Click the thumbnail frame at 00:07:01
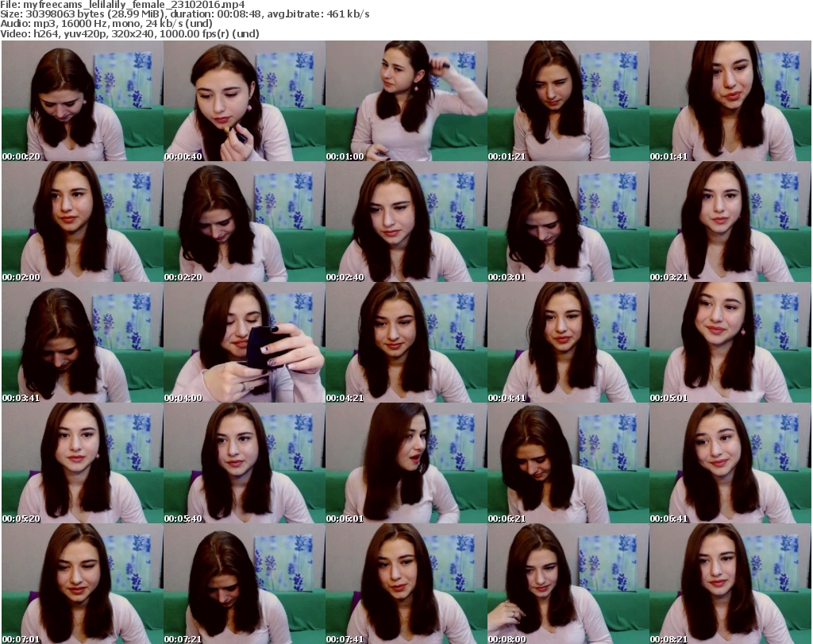813x644 pixels. tap(83, 584)
